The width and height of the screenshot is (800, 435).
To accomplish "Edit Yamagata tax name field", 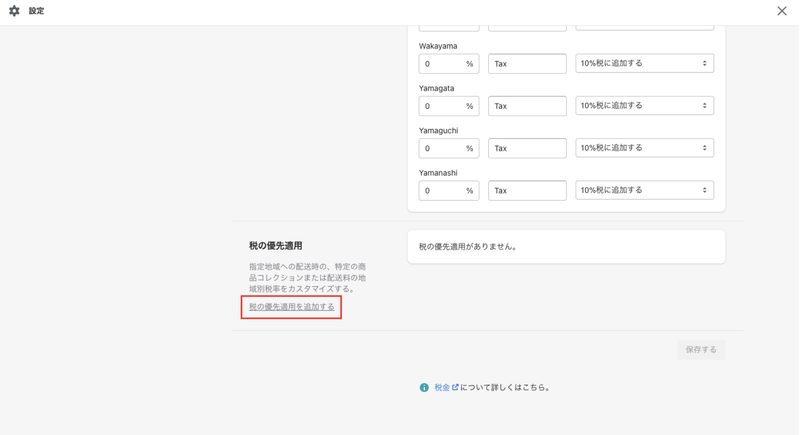I will (x=527, y=106).
